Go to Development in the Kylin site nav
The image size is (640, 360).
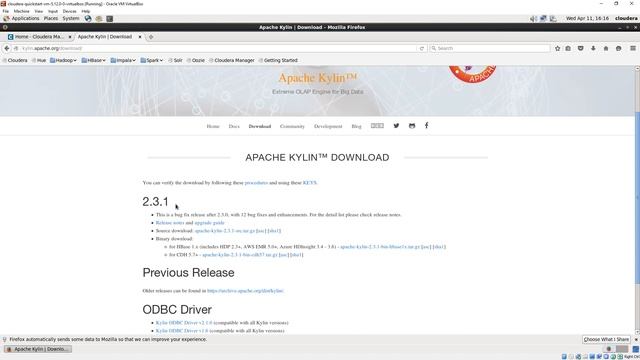pyautogui.click(x=328, y=126)
